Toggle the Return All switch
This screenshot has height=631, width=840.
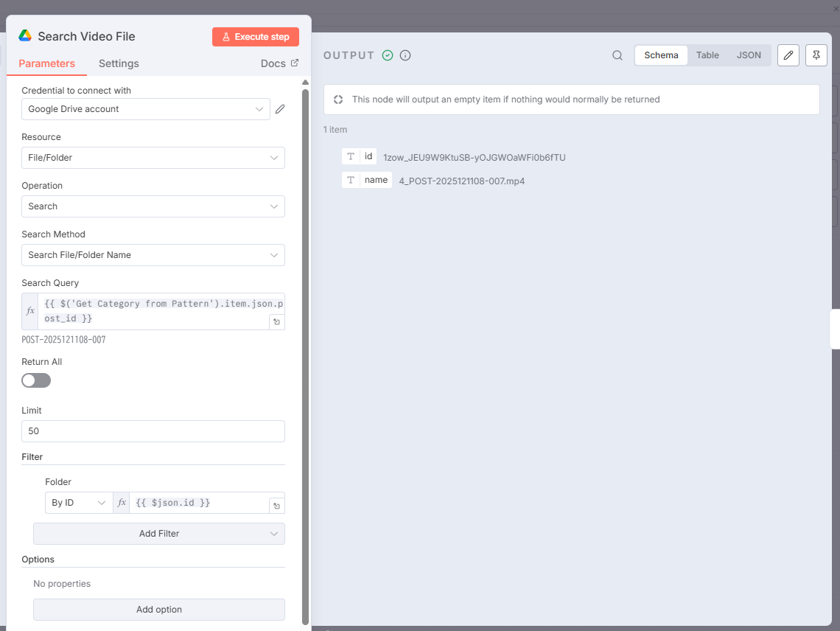click(x=36, y=380)
